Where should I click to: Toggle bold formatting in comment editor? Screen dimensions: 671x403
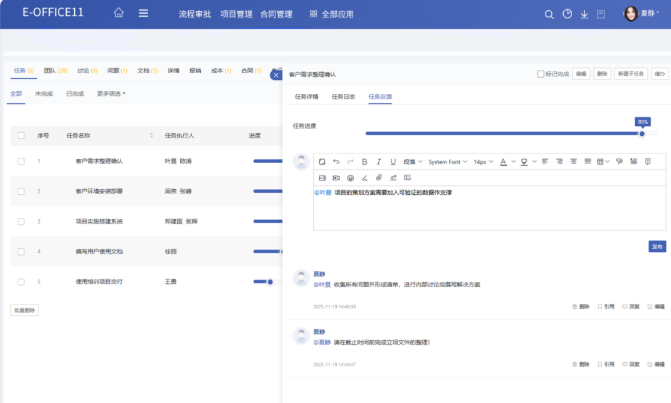[364, 161]
